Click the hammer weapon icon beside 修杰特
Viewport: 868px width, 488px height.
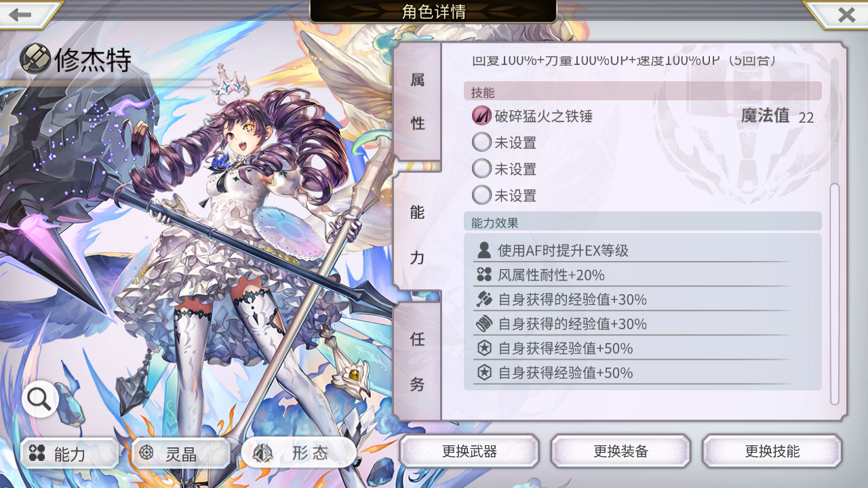coord(35,59)
